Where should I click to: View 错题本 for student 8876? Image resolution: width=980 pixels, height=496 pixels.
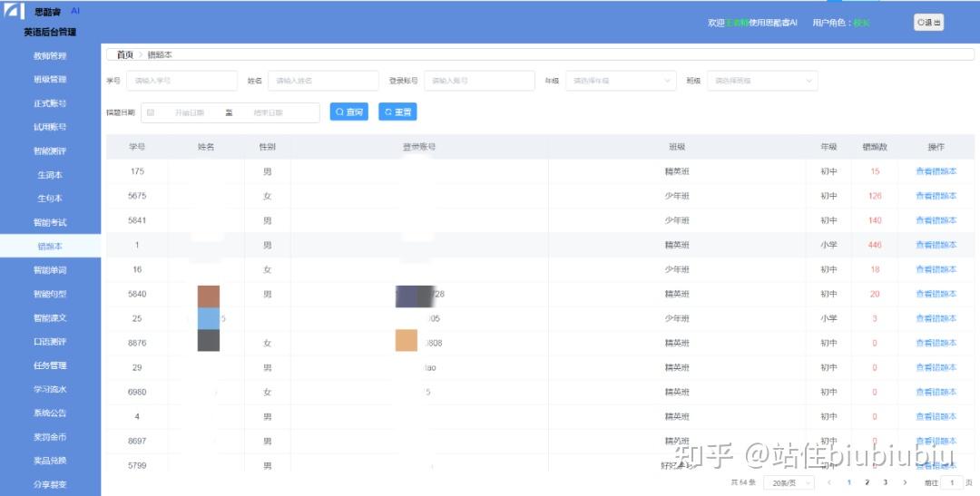coord(936,343)
